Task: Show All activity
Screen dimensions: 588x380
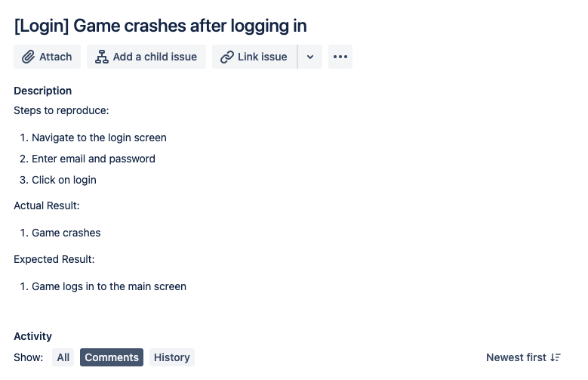Action: (x=63, y=357)
